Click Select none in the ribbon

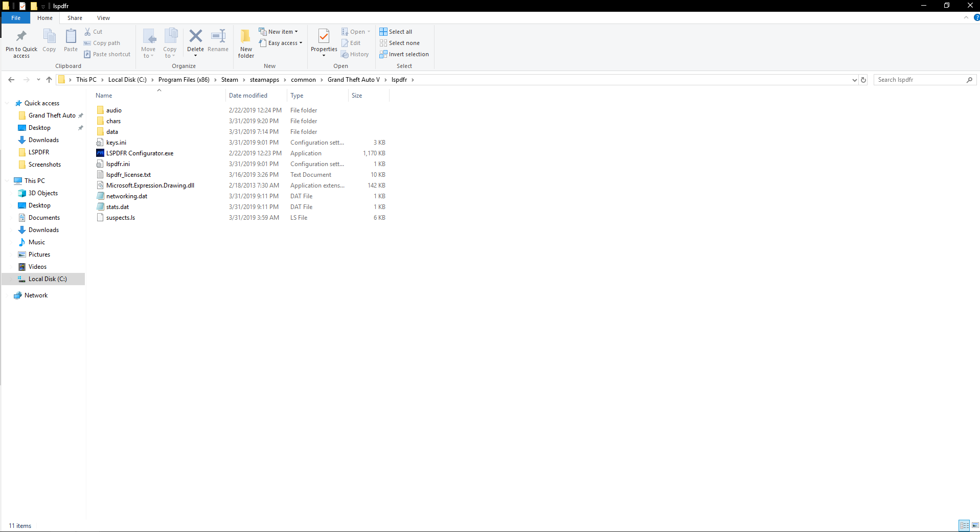pyautogui.click(x=400, y=43)
